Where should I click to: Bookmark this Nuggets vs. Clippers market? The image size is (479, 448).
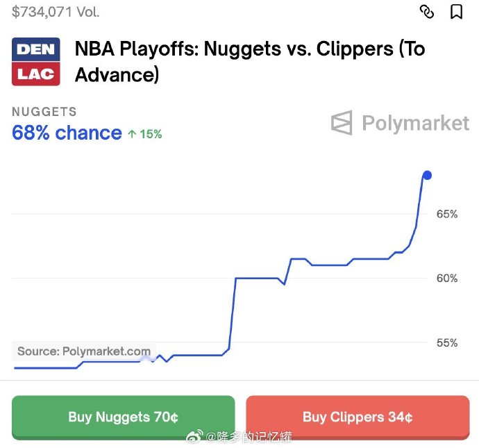pyautogui.click(x=456, y=12)
